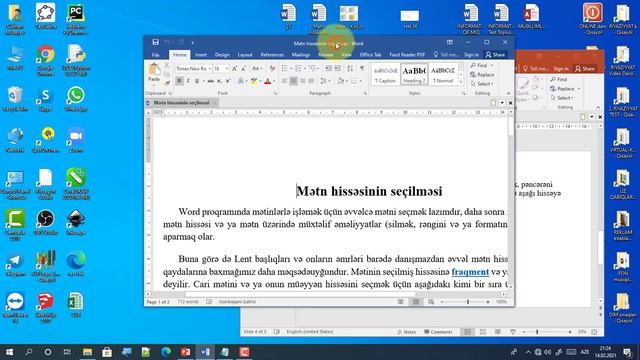Toggle Center alignment in the Paragraph group
Screen dimensions: 640x360
coord(293,81)
